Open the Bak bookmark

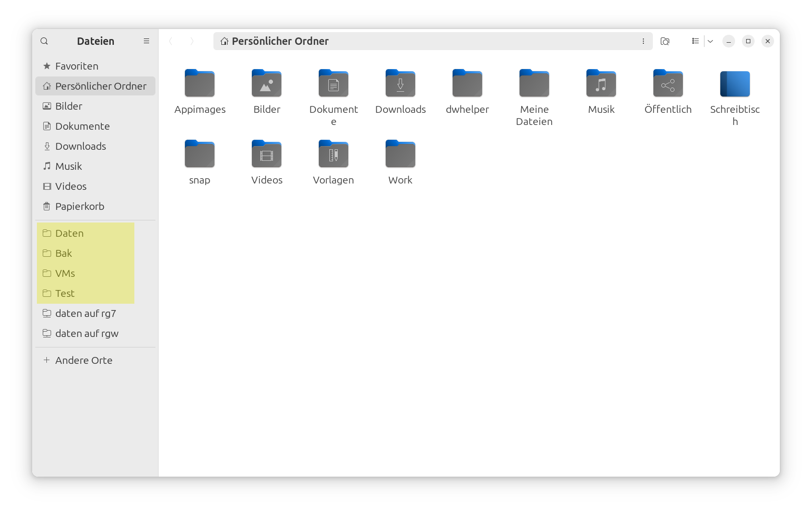coord(95,253)
